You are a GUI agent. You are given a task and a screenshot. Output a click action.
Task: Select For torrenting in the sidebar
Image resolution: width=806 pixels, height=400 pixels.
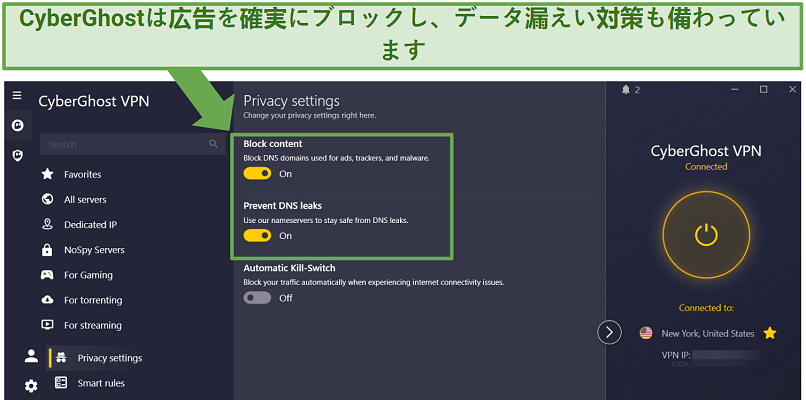pyautogui.click(x=93, y=300)
